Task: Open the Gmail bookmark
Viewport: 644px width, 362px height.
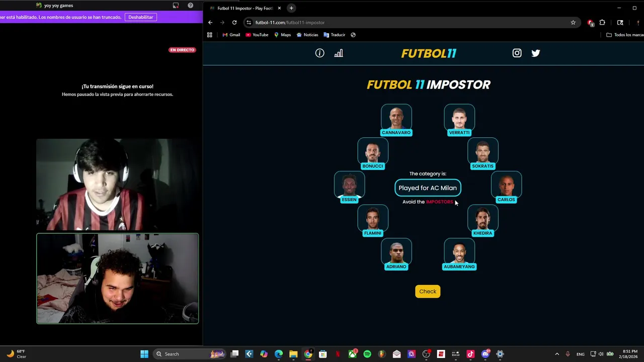Action: (231, 35)
